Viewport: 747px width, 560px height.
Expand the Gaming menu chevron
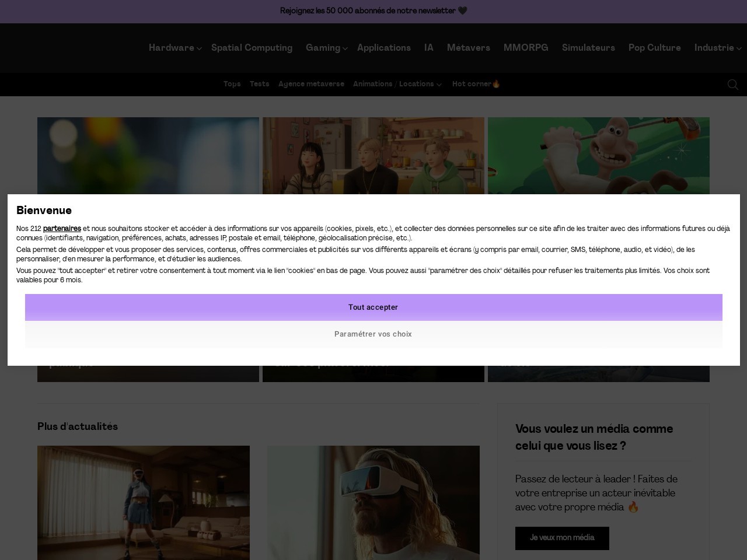click(x=345, y=48)
